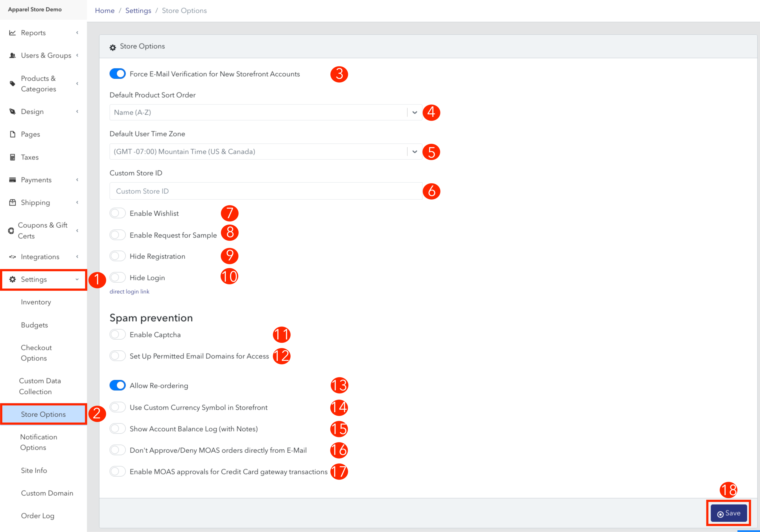This screenshot has width=760, height=532.
Task: Toggle Don't Approve/Deny MOAS orders from E-Mail
Action: [117, 450]
